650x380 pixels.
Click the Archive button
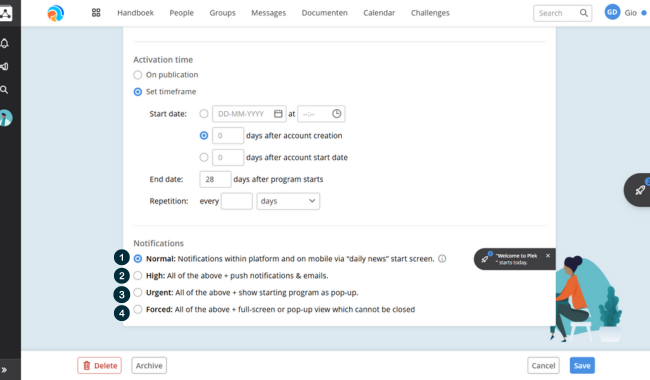point(149,365)
